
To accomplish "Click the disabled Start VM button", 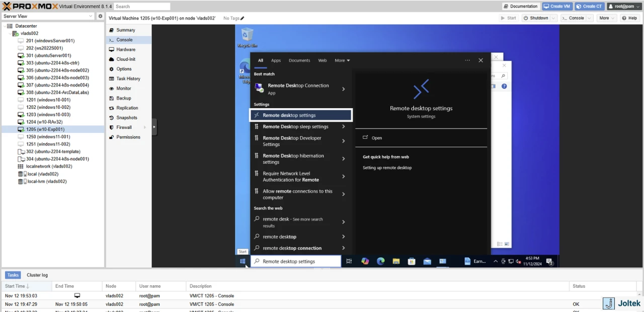I will pyautogui.click(x=509, y=18).
